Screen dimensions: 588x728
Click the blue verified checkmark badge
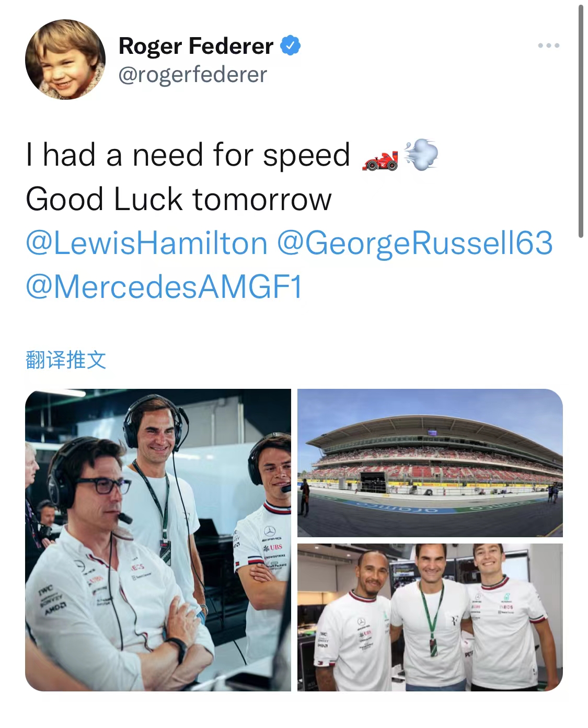[x=291, y=45]
